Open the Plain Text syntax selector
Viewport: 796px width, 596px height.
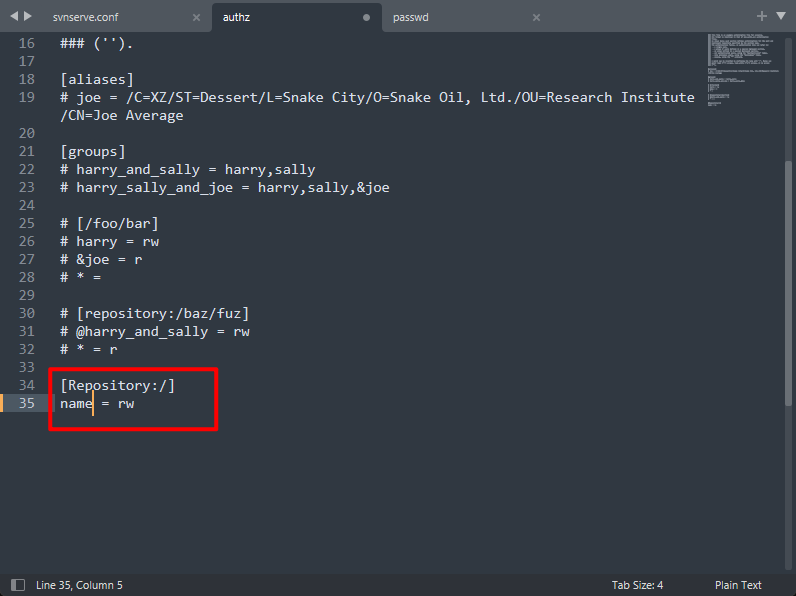click(x=738, y=585)
